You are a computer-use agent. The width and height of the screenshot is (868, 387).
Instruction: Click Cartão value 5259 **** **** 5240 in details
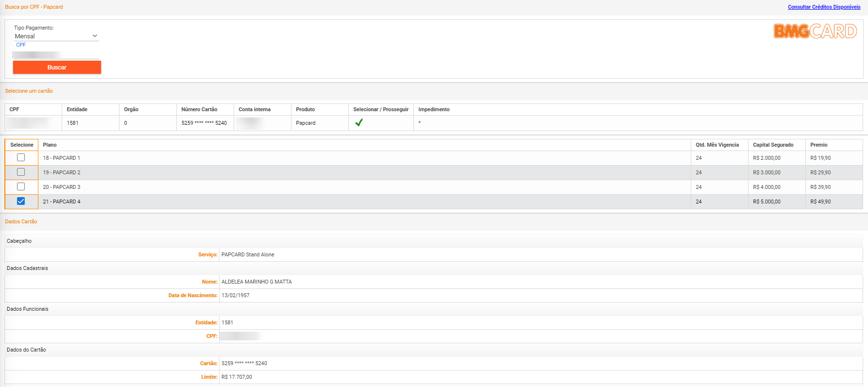point(244,363)
